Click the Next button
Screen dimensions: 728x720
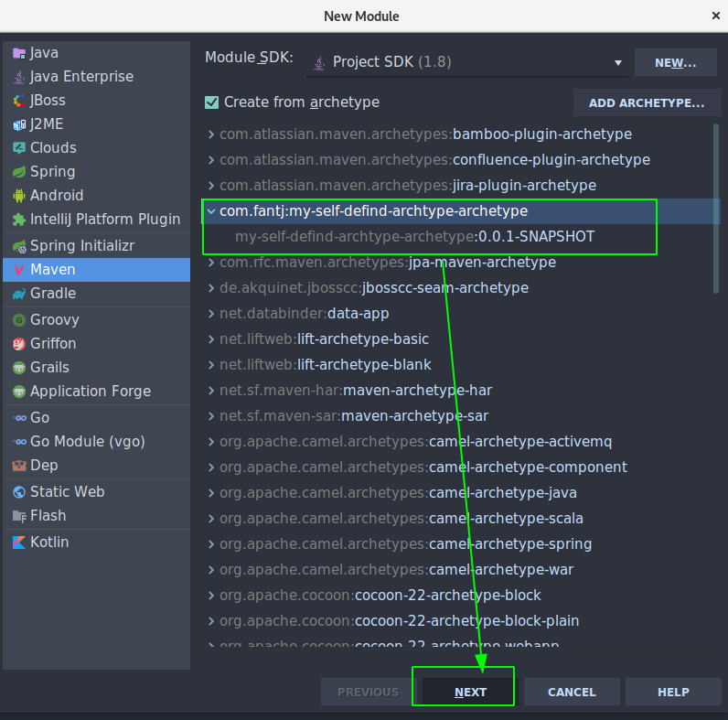pos(470,693)
